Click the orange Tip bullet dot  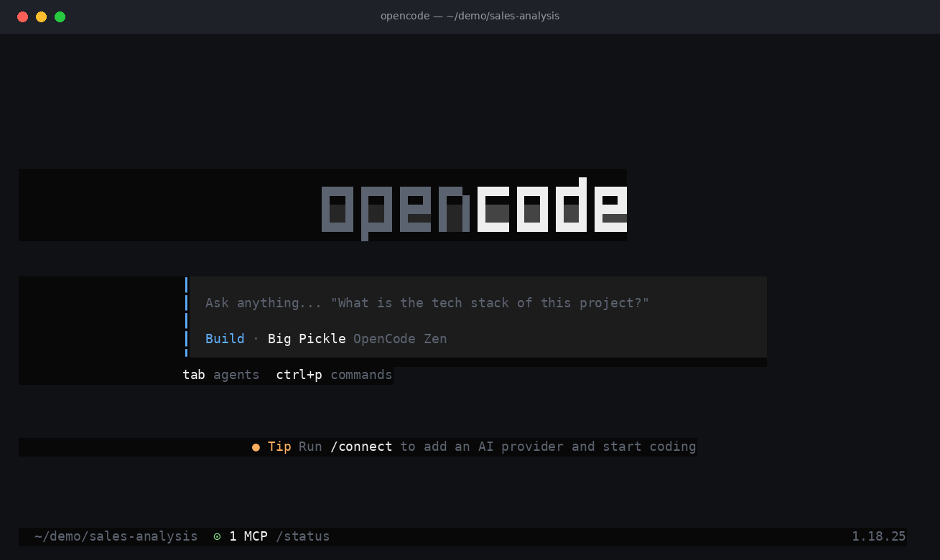[x=256, y=447]
